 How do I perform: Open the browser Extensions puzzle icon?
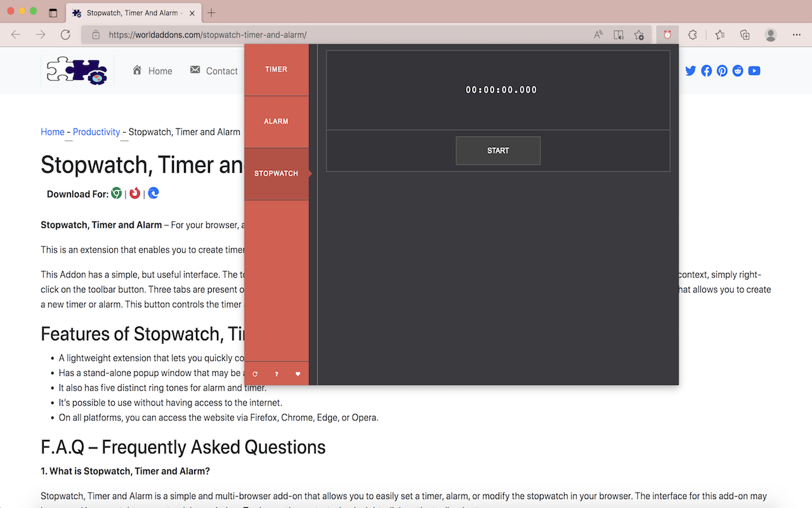[x=693, y=35]
